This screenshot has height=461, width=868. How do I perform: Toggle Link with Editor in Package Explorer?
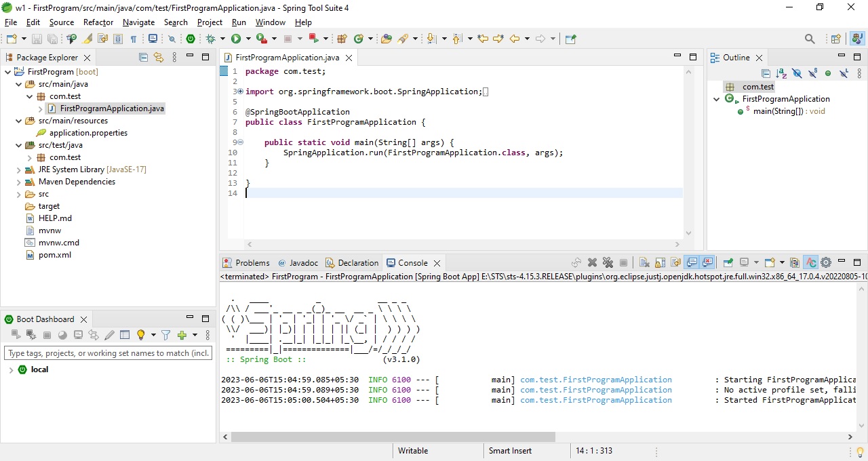point(159,58)
